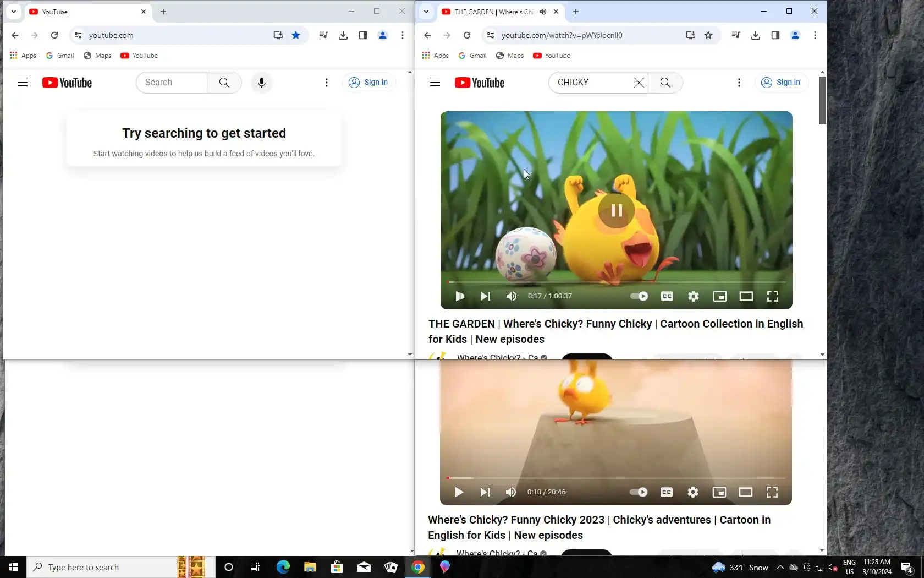Open tab search dropdown in THE GARDEN window
The image size is (924, 578).
pyautogui.click(x=426, y=12)
